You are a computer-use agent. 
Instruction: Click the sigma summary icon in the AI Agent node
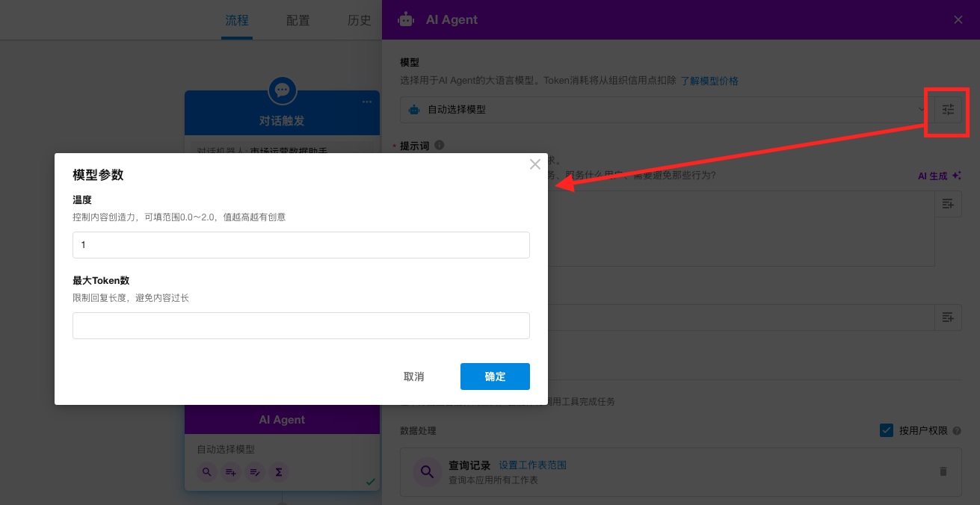pos(279,472)
